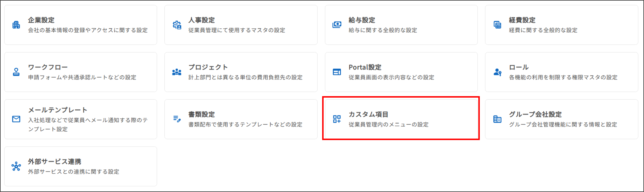
Task: Click the gear icon beside 人事設定
Action: pyautogui.click(x=177, y=25)
